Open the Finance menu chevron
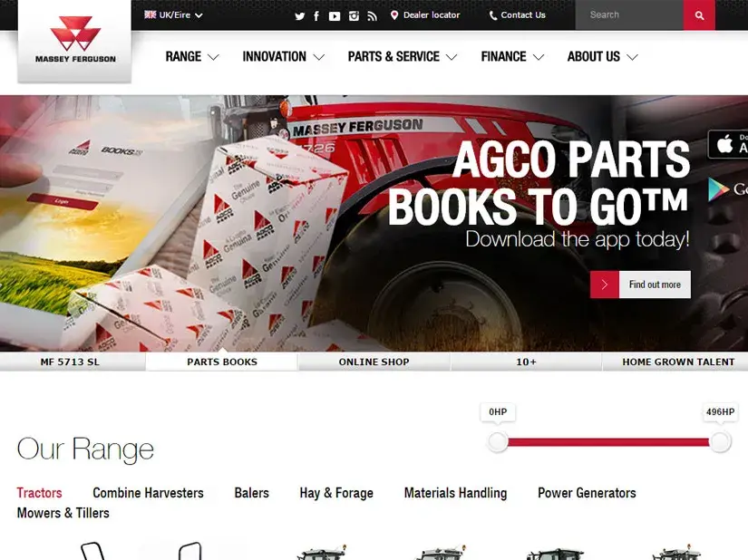This screenshot has height=560, width=748. click(x=539, y=57)
